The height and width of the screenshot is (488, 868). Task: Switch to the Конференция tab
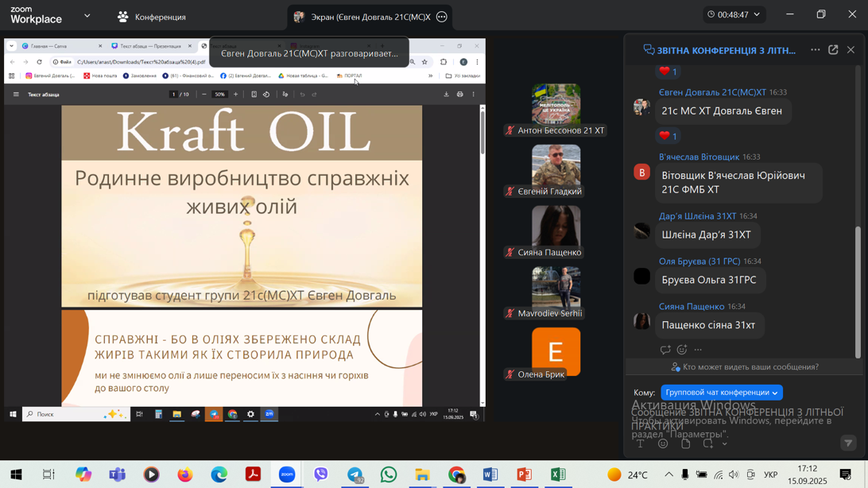tap(152, 17)
